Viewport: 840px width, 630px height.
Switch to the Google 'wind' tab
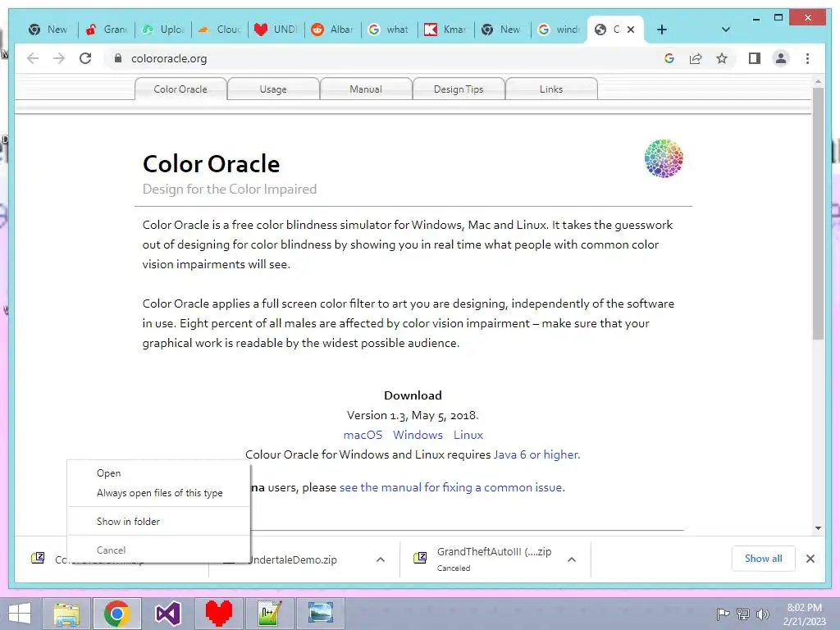click(x=559, y=30)
